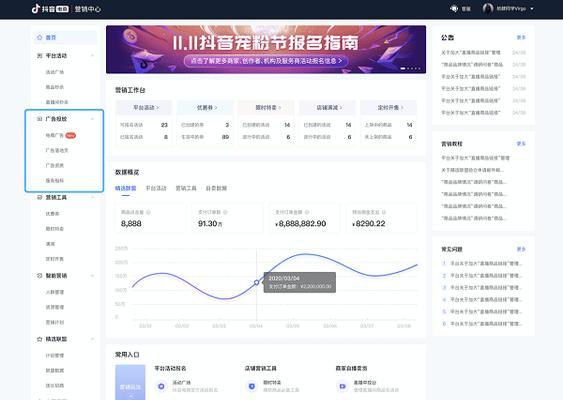Click the info icon beside the ¥8290.22 metric label
Viewport: 563px width, 400px height.
click(x=384, y=212)
